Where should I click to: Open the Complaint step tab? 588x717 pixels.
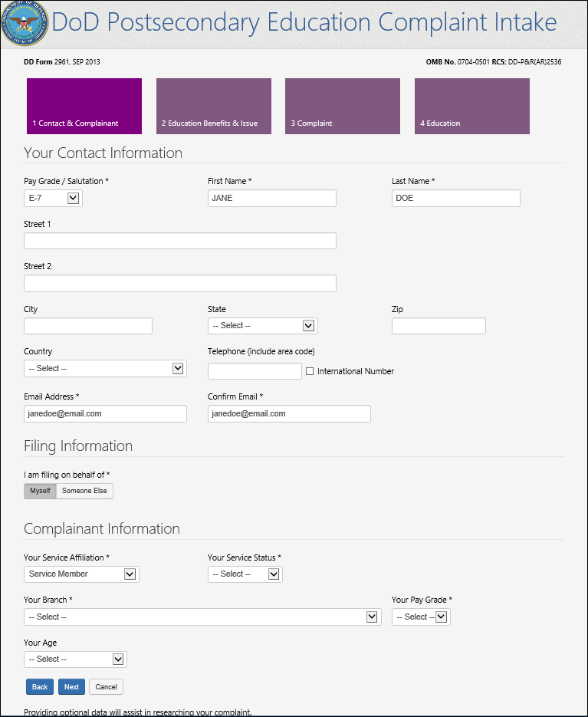click(x=342, y=107)
